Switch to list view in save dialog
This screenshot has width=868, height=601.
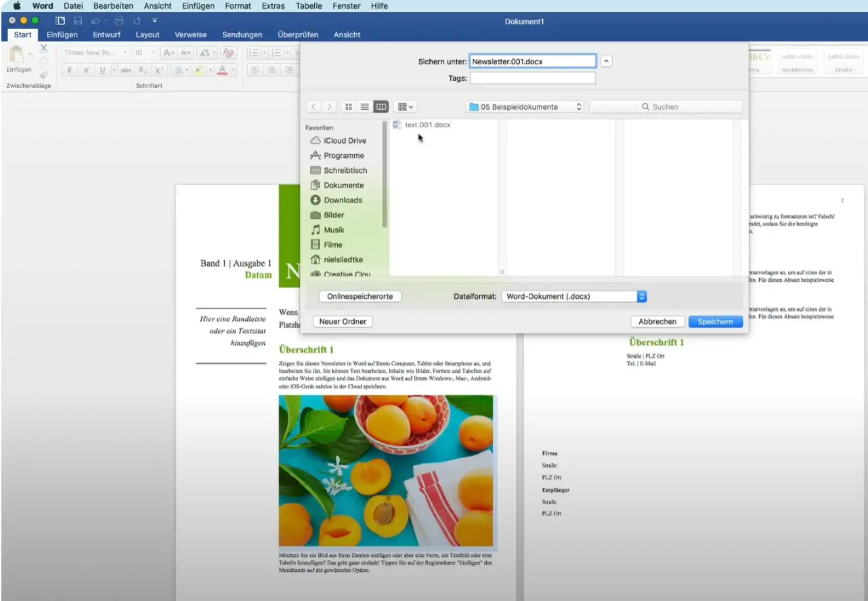click(365, 107)
